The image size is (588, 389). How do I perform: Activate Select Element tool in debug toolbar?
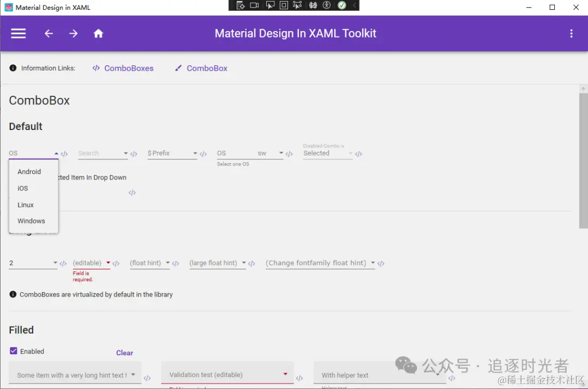coord(270,5)
